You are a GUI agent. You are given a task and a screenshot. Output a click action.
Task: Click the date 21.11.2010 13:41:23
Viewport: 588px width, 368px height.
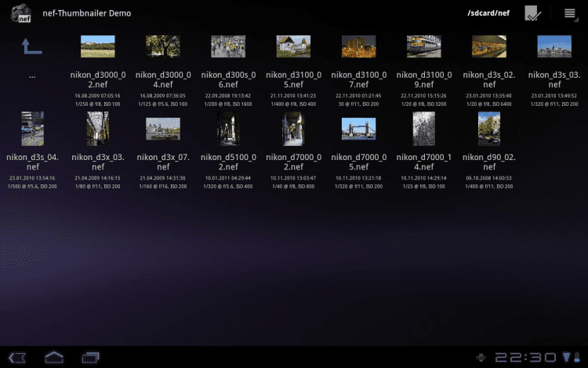(294, 96)
